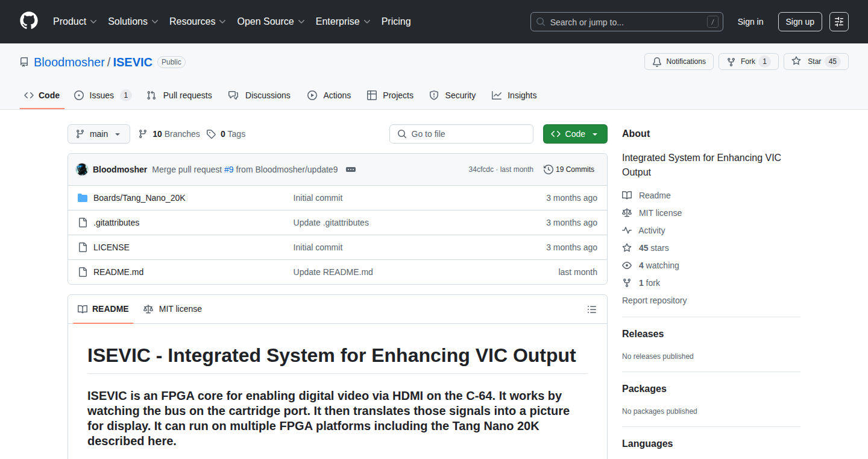Sign in to GitHub
This screenshot has width=868, height=459.
pos(750,22)
